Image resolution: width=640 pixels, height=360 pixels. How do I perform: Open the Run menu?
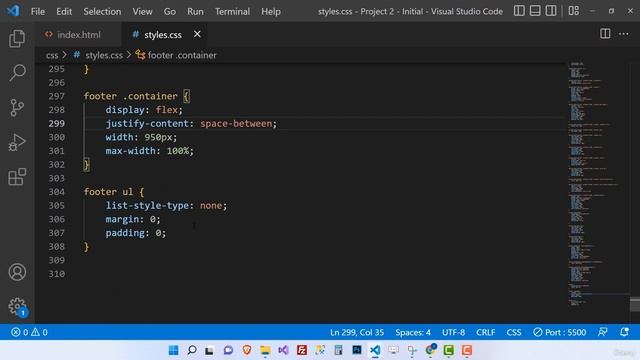(x=195, y=11)
